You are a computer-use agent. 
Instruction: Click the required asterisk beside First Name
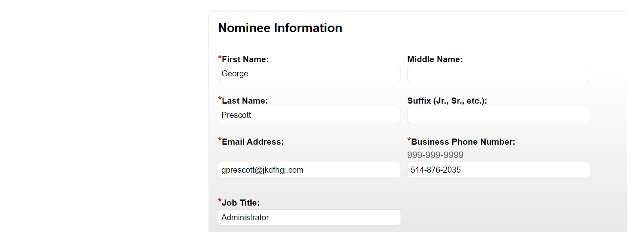pos(220,58)
